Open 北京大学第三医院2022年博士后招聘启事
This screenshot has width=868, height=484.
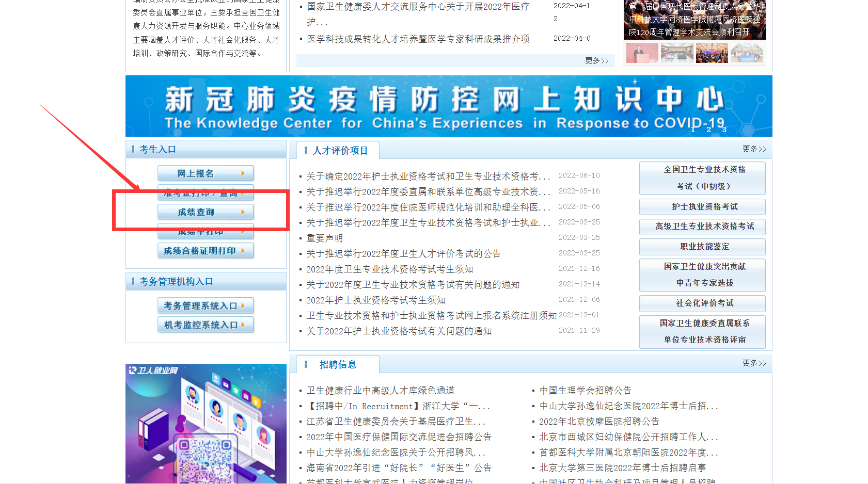(623, 468)
